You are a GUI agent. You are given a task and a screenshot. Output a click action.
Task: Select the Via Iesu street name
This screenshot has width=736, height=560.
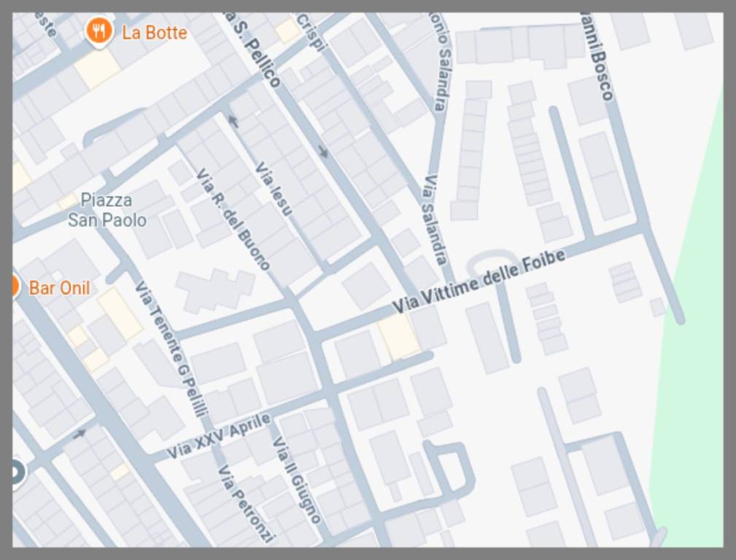[x=274, y=188]
